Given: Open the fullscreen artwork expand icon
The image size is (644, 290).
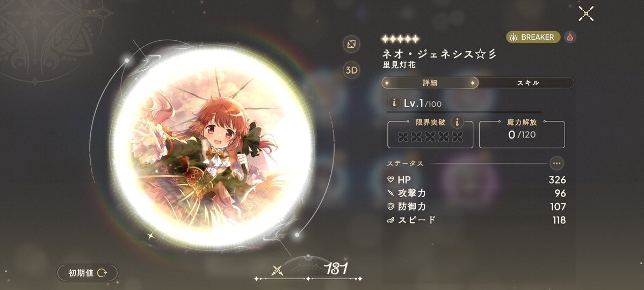Looking at the screenshot, I should coord(351,45).
